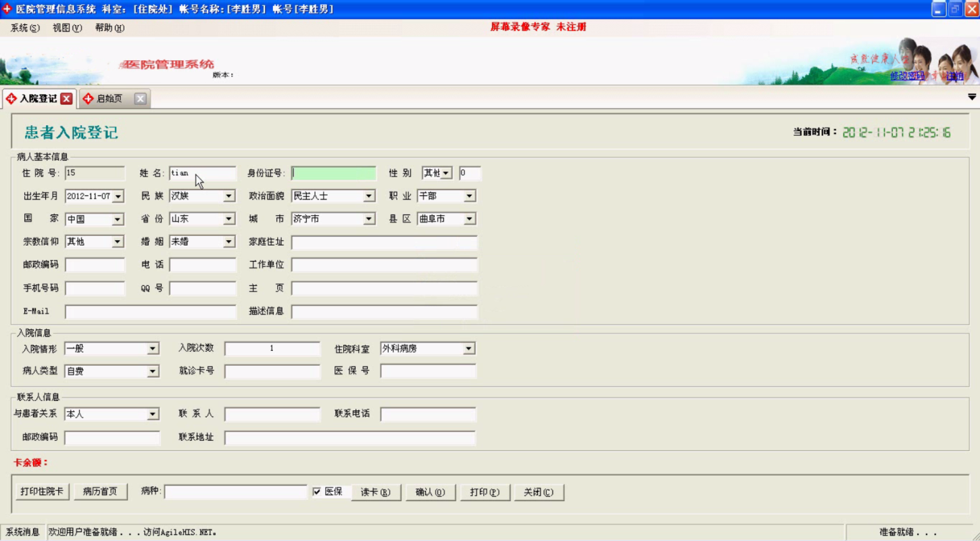Click the 注销 logout link
This screenshot has height=541, width=980.
[954, 76]
